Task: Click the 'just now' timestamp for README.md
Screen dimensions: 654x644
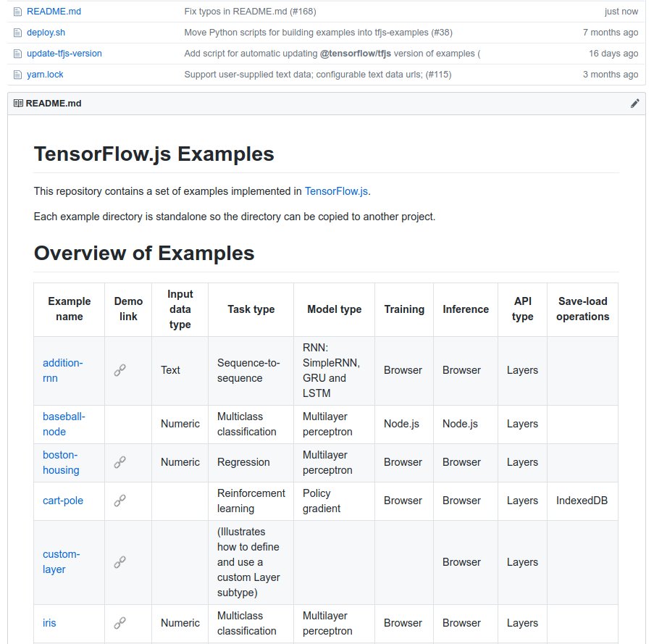Action: pos(621,12)
